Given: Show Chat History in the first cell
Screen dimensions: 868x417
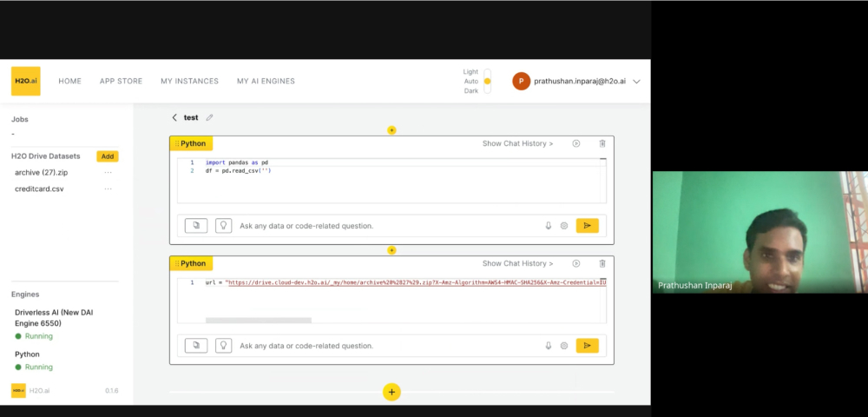Looking at the screenshot, I should 517,143.
